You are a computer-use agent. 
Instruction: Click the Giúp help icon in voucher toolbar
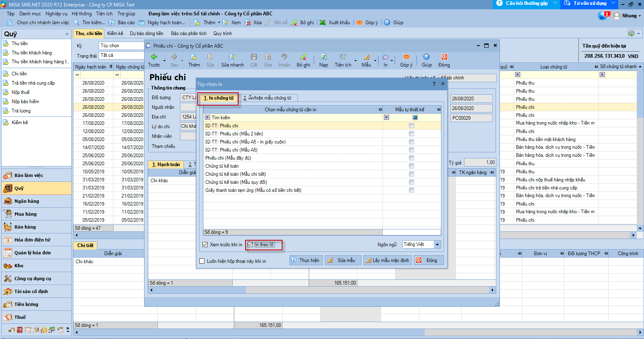[426, 57]
